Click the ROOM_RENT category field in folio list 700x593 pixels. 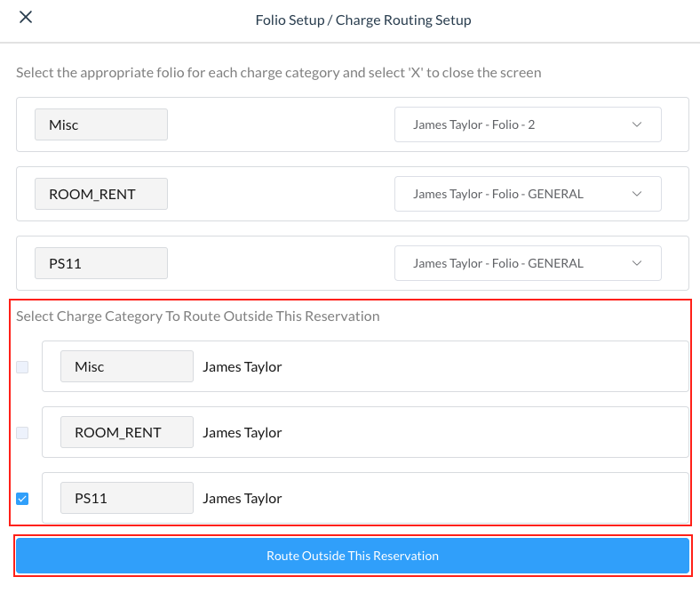pos(101,194)
